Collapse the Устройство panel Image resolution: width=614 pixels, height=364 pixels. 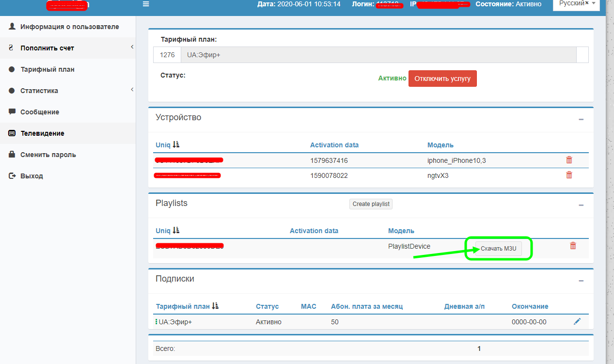point(581,119)
